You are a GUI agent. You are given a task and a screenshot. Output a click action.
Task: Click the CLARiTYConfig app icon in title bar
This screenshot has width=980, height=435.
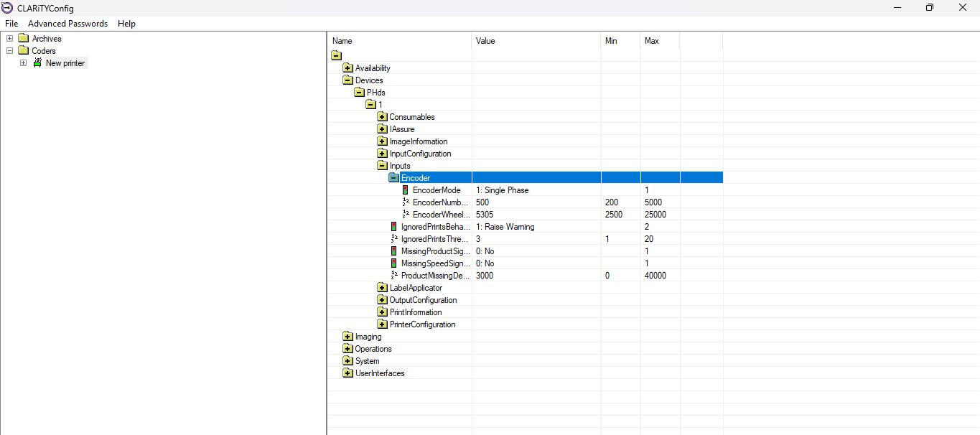click(x=7, y=8)
